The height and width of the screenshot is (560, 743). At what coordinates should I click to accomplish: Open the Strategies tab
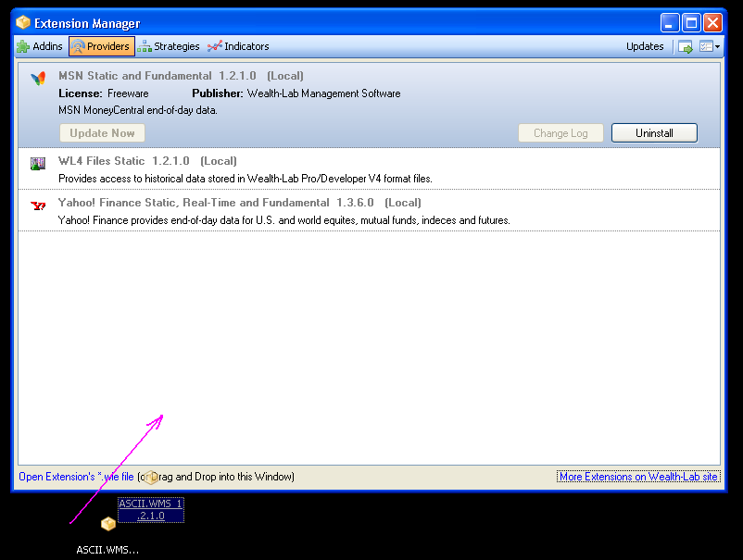click(x=169, y=46)
